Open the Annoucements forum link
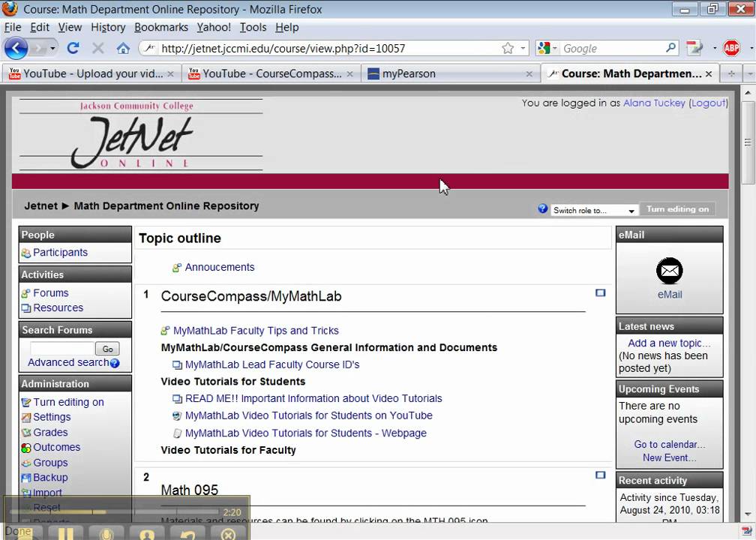This screenshot has height=540, width=756. coord(219,267)
